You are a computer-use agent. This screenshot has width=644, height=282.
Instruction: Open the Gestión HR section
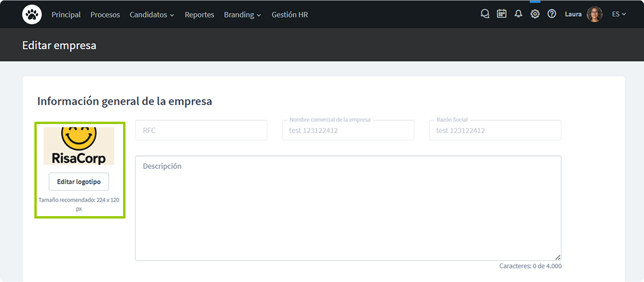point(290,15)
